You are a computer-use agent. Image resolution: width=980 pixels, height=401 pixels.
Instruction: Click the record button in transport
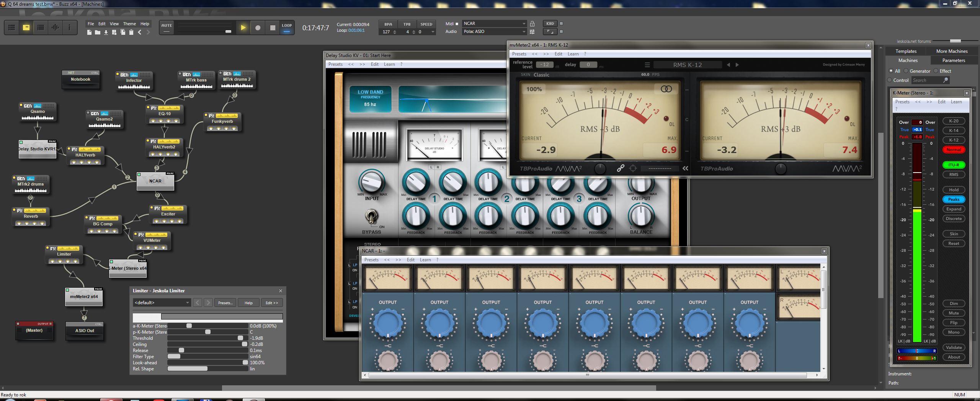pyautogui.click(x=258, y=28)
